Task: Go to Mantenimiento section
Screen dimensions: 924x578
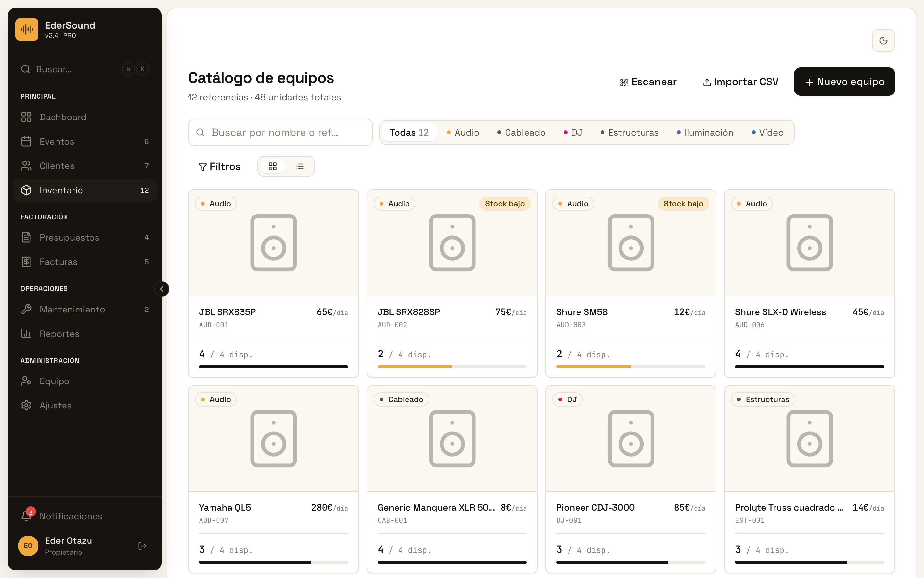Action: click(84, 309)
